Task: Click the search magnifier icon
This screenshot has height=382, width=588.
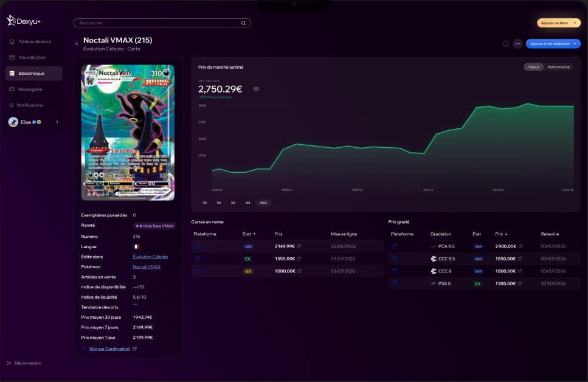Action: (x=243, y=23)
